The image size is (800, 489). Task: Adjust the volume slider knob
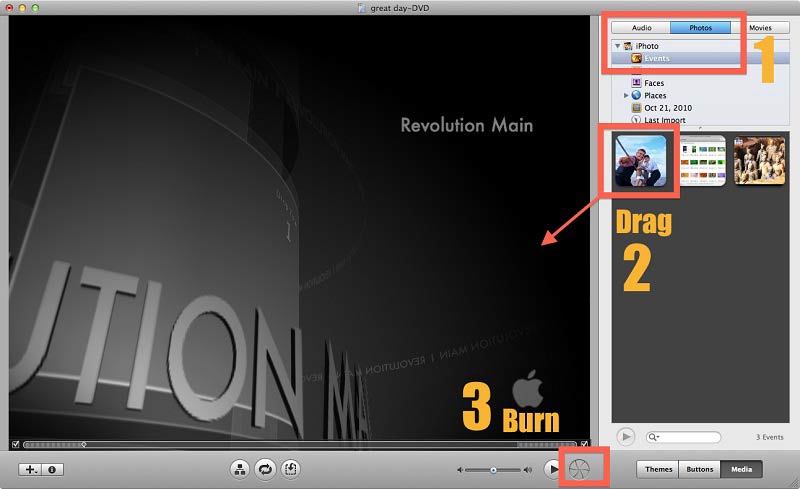tap(493, 469)
